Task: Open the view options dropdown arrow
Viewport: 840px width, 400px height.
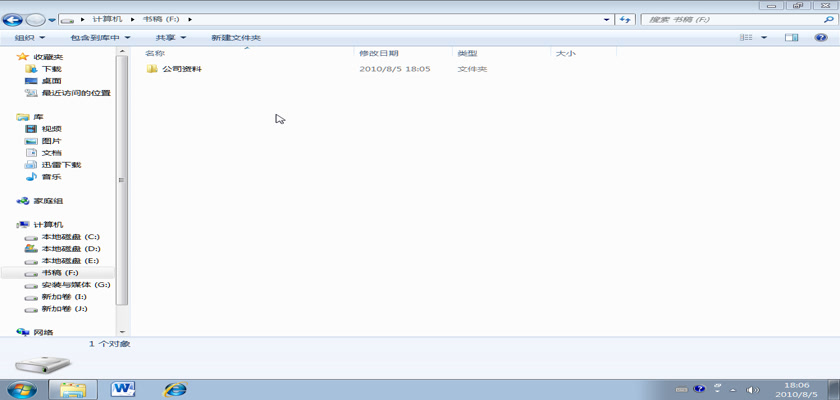Action: click(765, 38)
